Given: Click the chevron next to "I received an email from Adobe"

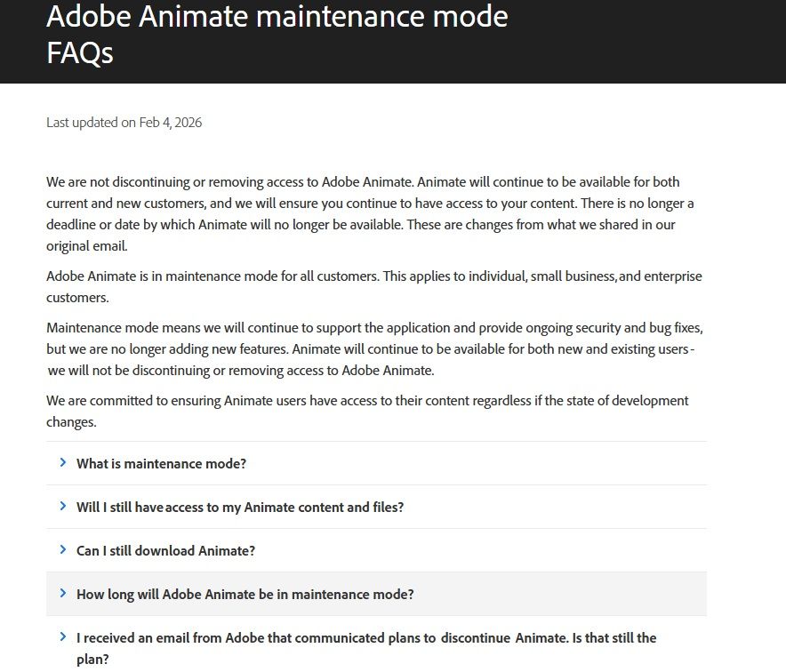Looking at the screenshot, I should click(x=63, y=636).
